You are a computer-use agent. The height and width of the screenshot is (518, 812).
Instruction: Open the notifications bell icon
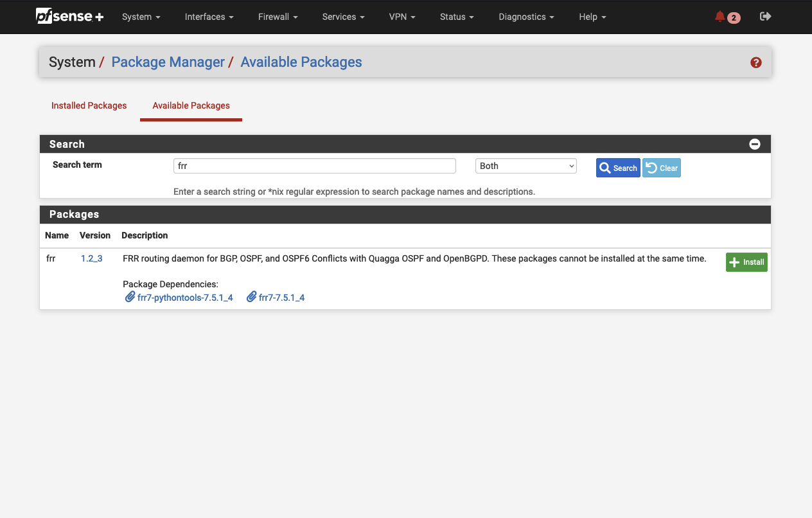720,16
